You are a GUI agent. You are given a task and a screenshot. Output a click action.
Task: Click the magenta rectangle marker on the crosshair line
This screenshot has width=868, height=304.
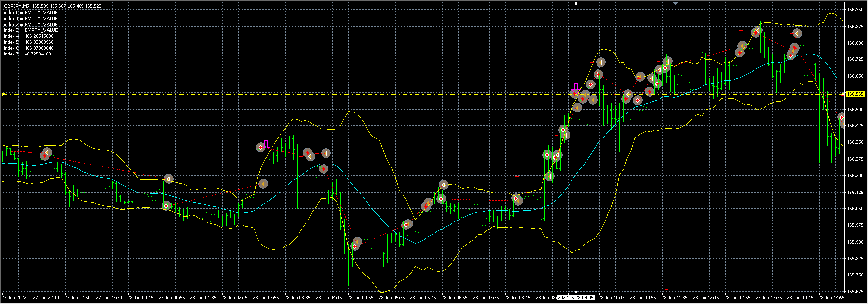pos(576,87)
